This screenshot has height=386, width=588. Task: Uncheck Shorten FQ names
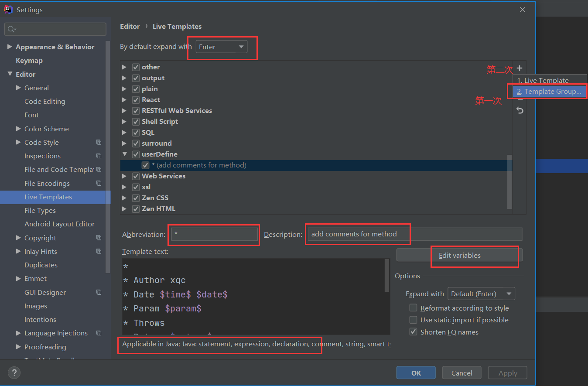click(x=414, y=332)
